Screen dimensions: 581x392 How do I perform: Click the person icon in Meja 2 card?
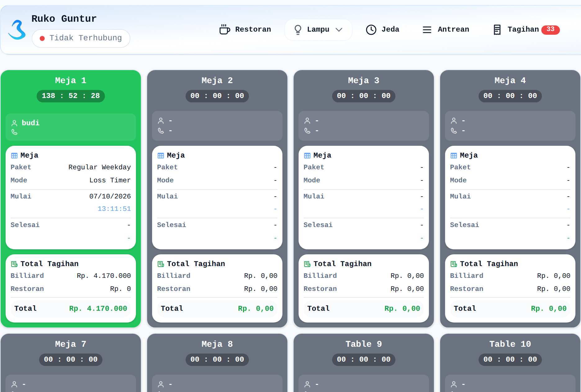pos(161,121)
